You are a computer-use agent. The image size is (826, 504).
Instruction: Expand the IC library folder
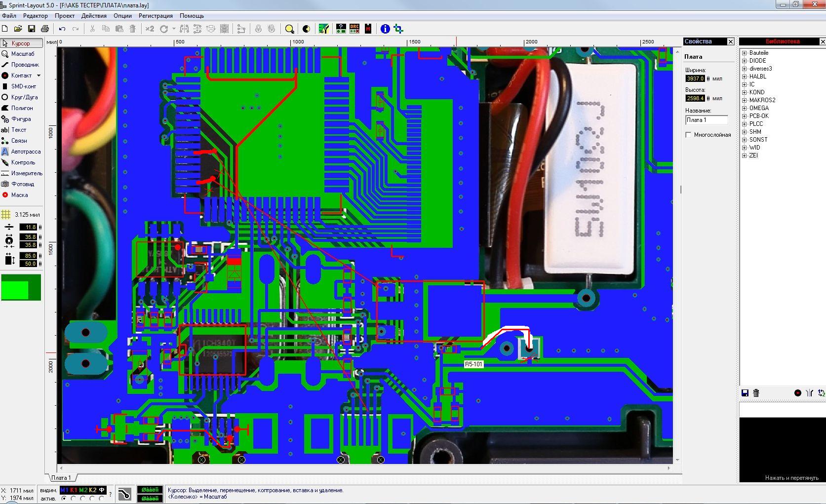[745, 84]
